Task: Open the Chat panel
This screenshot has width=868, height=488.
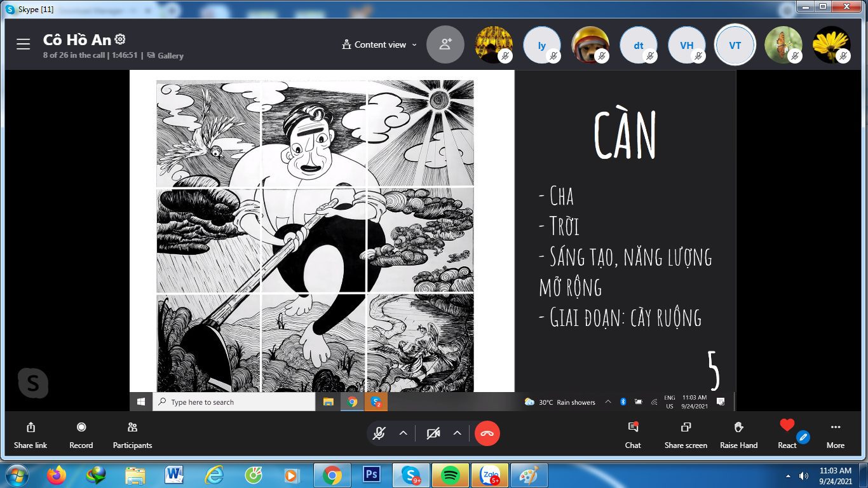Action: pyautogui.click(x=633, y=428)
